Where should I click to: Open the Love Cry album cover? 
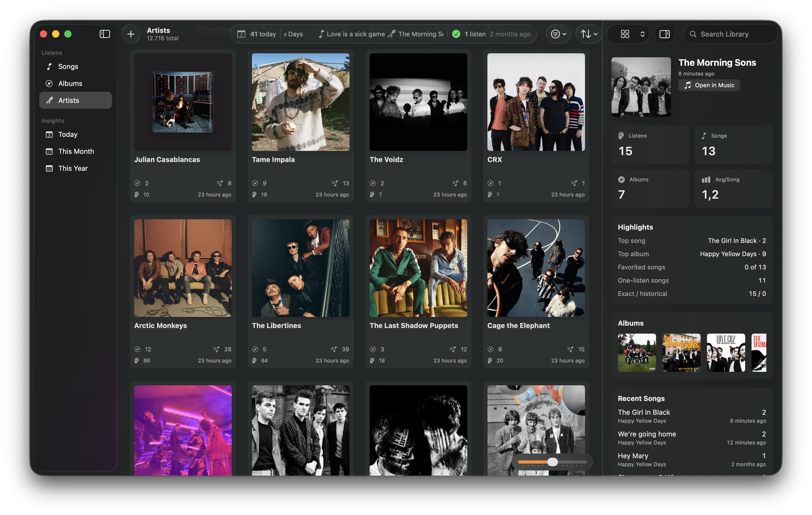click(x=726, y=352)
